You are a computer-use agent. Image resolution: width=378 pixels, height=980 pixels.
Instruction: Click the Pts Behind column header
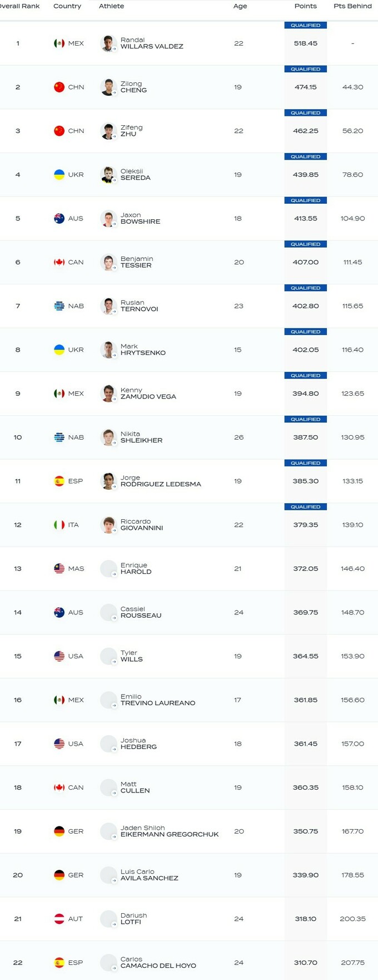[x=352, y=6]
